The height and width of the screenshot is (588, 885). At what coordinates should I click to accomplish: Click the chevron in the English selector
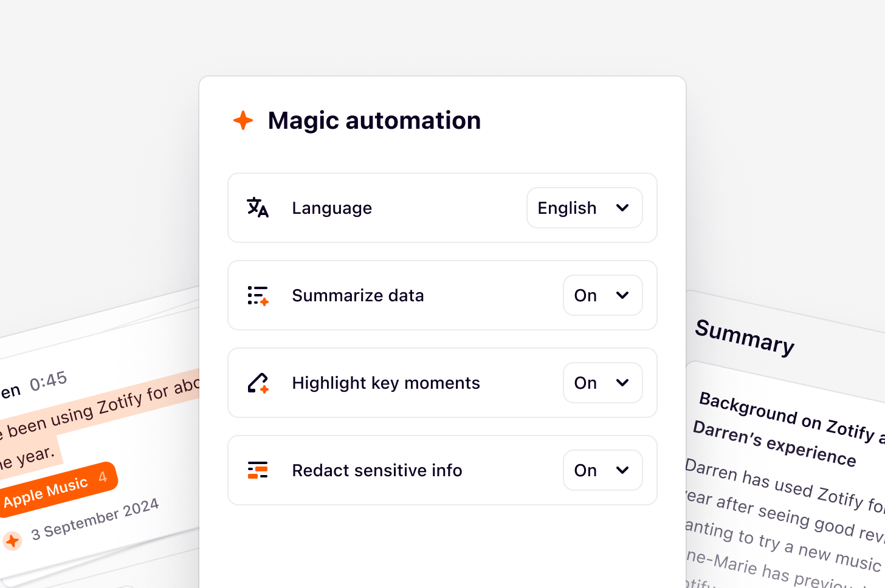[622, 208]
